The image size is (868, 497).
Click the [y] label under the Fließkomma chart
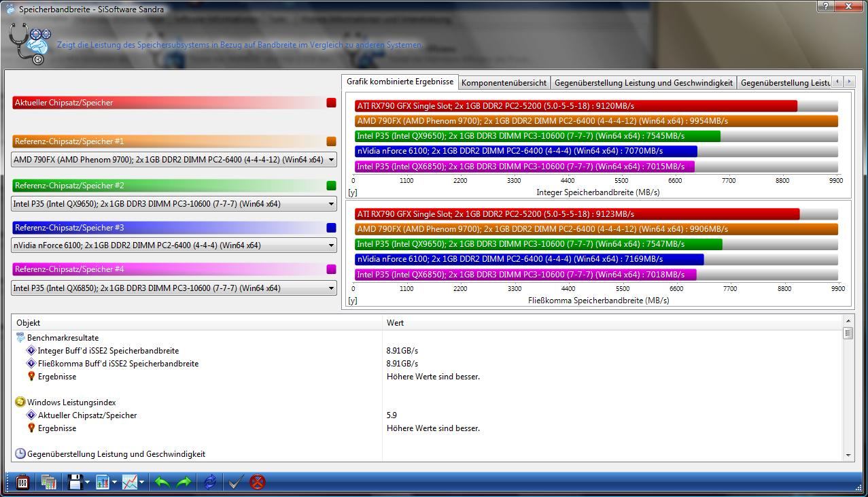click(x=353, y=301)
